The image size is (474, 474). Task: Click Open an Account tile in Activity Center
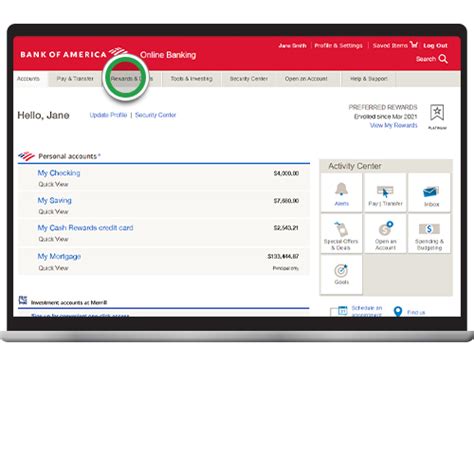(x=385, y=234)
